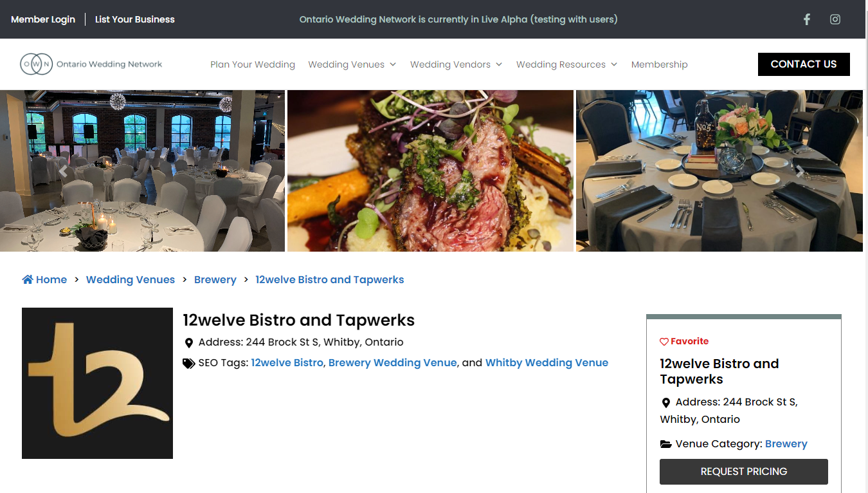Show the previous carousel slide with the left arrow

click(x=63, y=171)
